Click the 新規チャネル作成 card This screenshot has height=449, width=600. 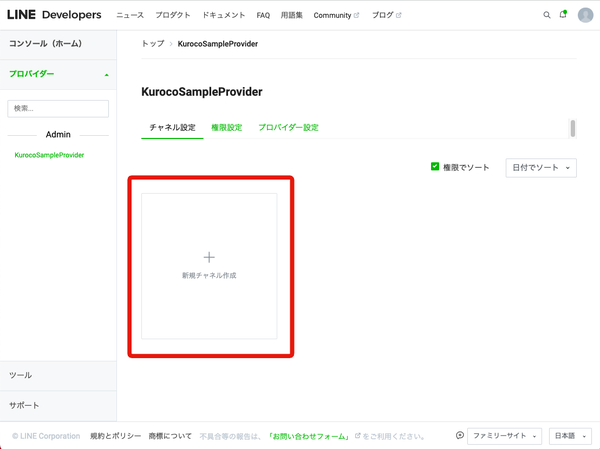point(209,266)
